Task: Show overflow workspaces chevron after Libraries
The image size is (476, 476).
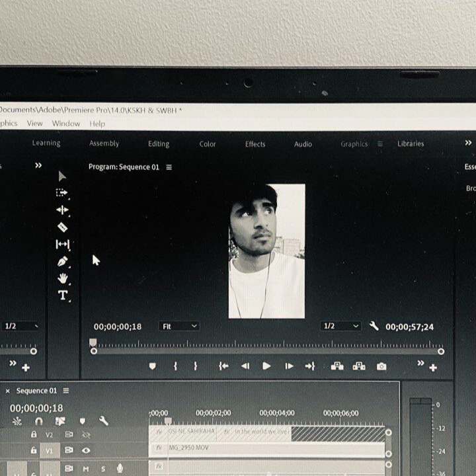Action: (468, 143)
